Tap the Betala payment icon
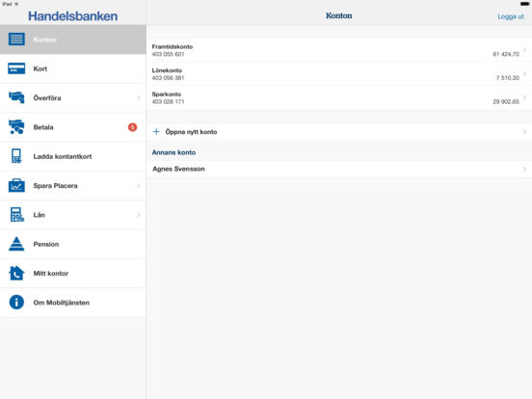The width and height of the screenshot is (532, 399). [x=16, y=127]
